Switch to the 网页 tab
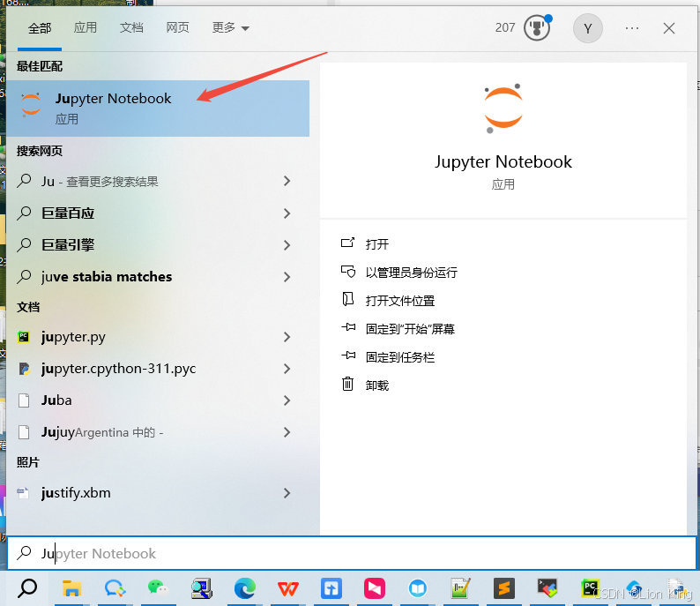 click(178, 27)
